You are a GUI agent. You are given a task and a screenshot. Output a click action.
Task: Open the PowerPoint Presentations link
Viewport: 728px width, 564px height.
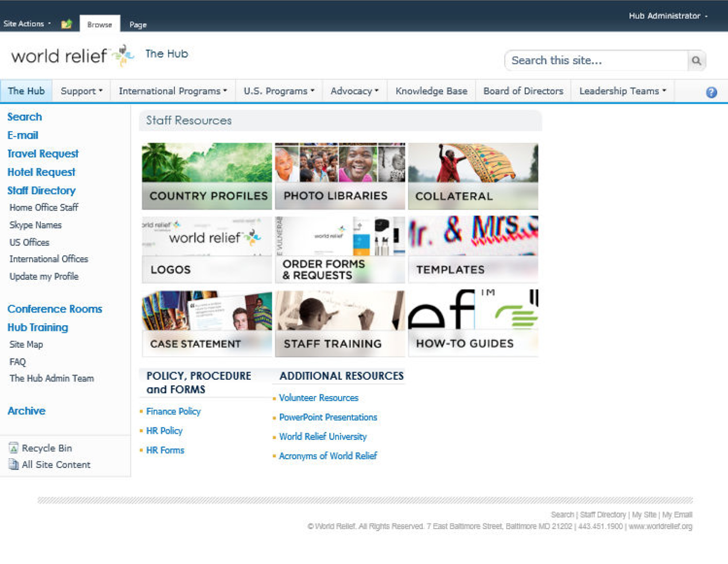(x=328, y=418)
